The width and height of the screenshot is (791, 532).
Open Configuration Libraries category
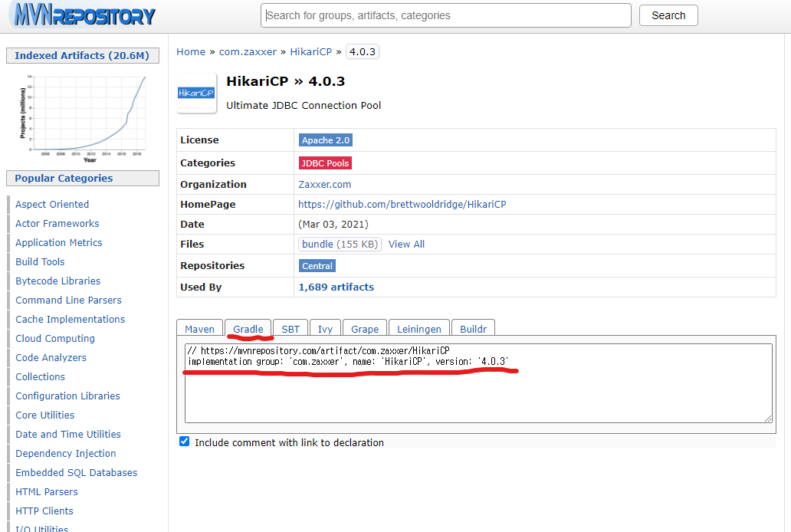point(67,396)
